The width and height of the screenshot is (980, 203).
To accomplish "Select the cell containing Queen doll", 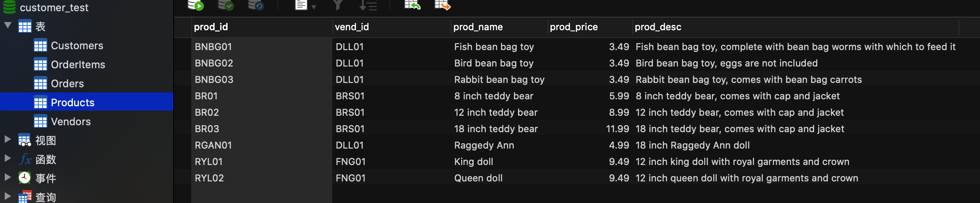I will tap(478, 178).
